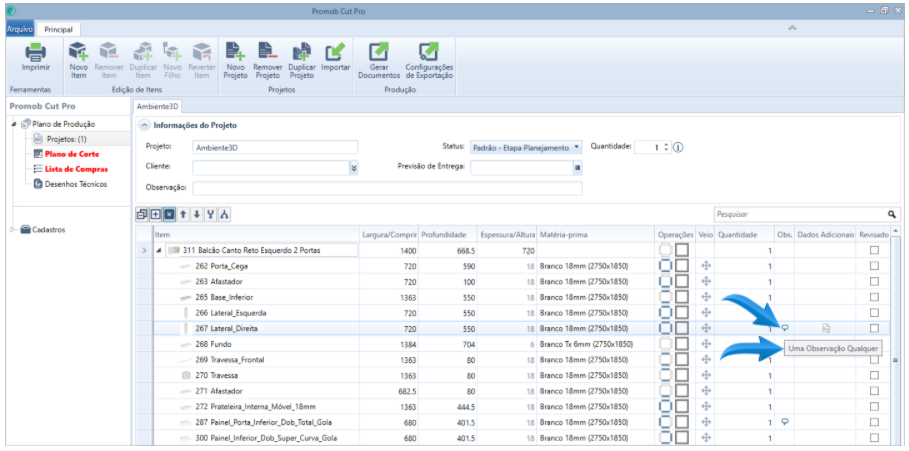Sort by the Profundidade column header
Image resolution: width=909 pixels, height=451 pixels.
[448, 235]
